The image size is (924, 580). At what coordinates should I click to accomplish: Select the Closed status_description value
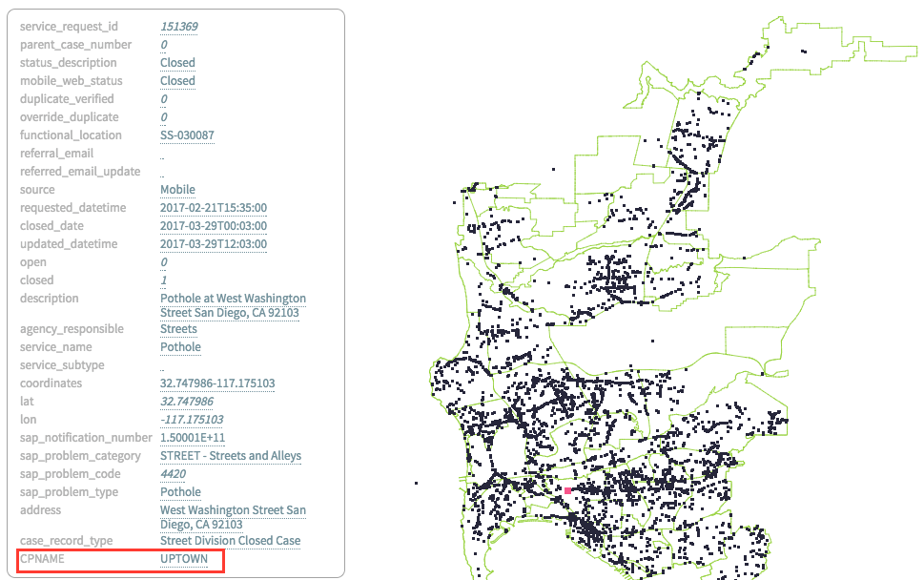click(177, 62)
